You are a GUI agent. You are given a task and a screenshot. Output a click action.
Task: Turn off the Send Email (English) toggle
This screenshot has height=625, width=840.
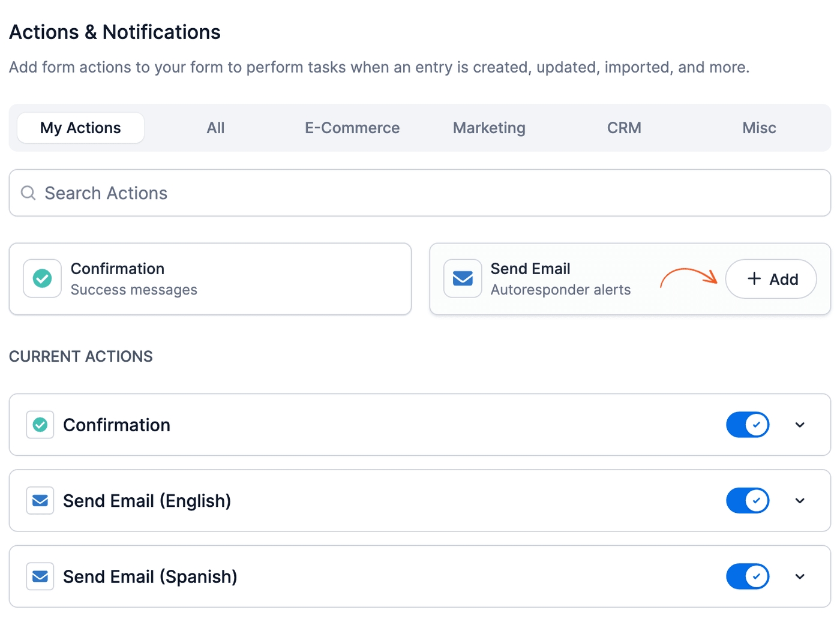pyautogui.click(x=748, y=500)
